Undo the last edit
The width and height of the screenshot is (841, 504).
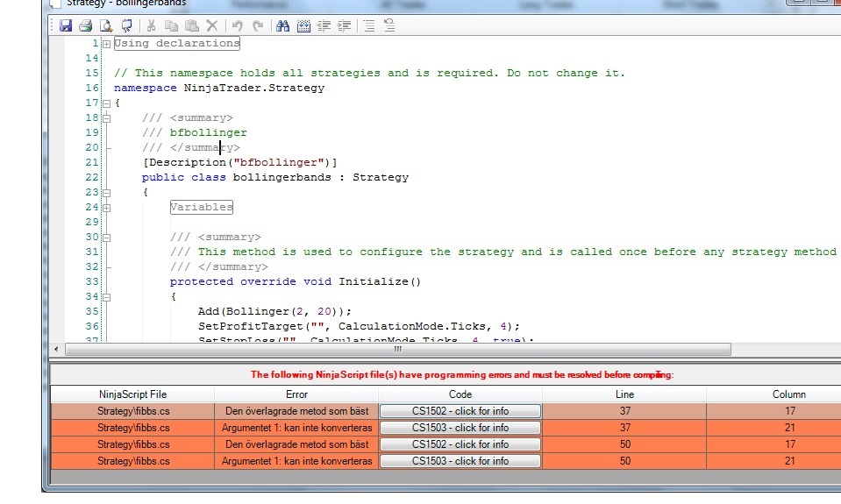pyautogui.click(x=237, y=25)
